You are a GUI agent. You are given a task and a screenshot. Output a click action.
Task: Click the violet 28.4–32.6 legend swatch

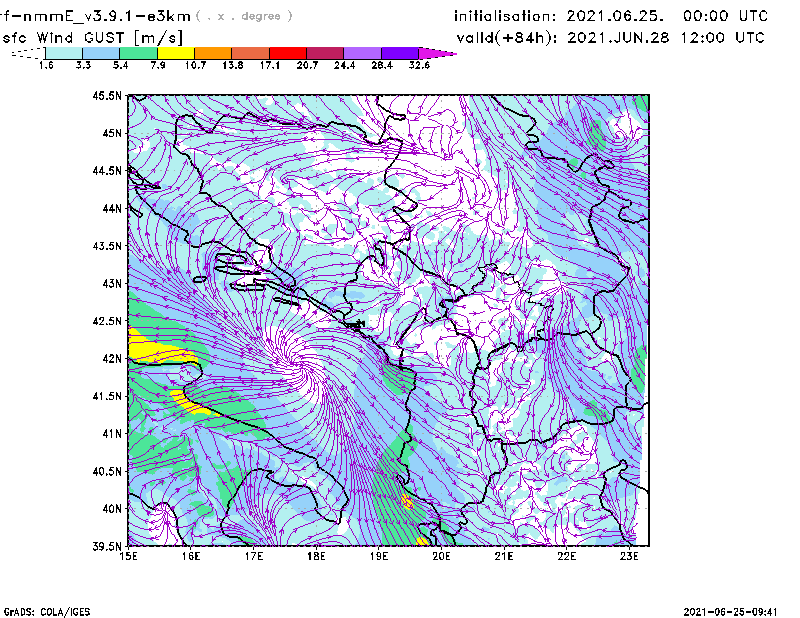(400, 53)
